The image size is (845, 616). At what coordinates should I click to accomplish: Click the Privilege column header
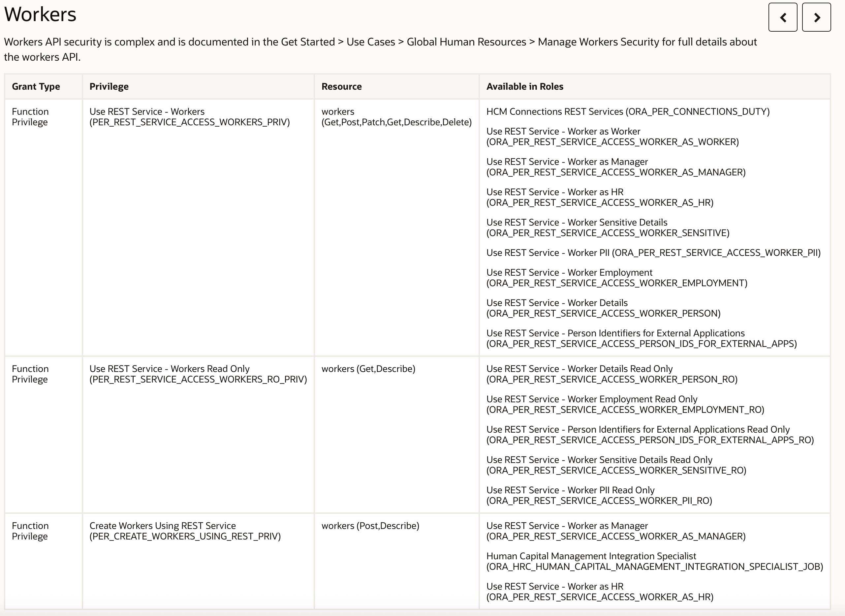click(x=109, y=86)
